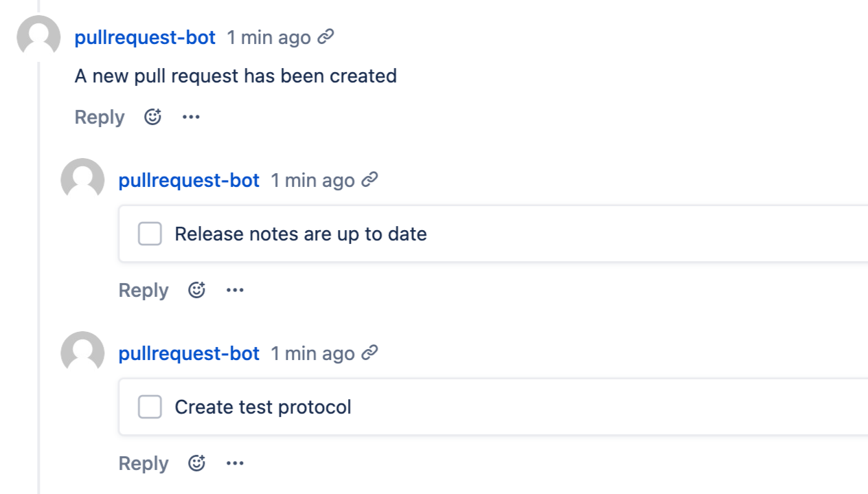Reply to the Release notes task comment
The width and height of the screenshot is (868, 494).
pos(144,290)
